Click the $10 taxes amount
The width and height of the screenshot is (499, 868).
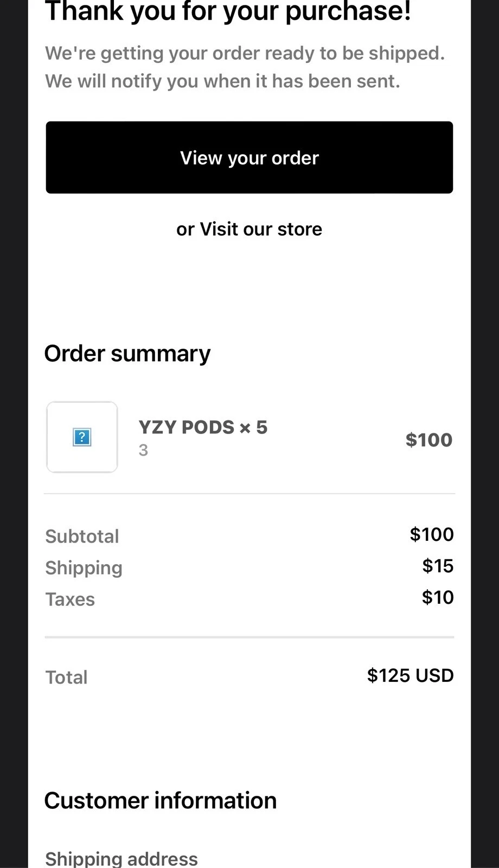(437, 597)
